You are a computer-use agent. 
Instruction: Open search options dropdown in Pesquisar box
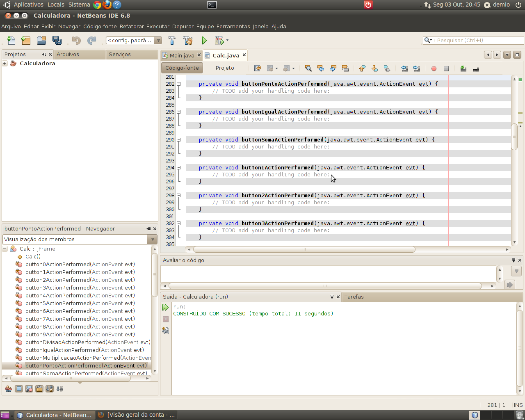428,40
